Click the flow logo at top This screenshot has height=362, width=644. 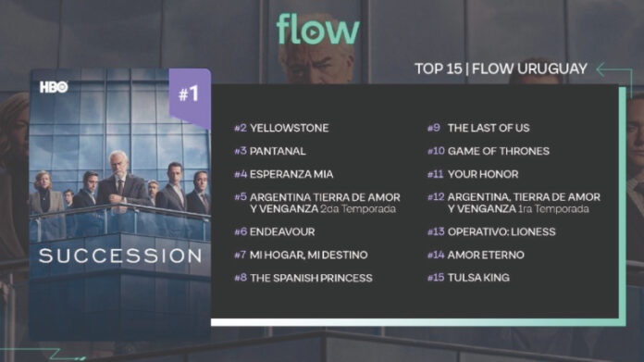[x=318, y=29]
